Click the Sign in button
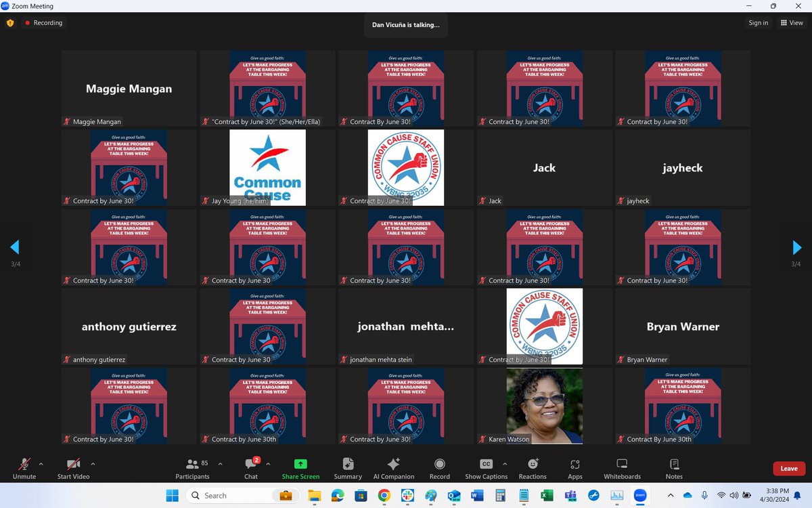This screenshot has width=812, height=508. coord(758,22)
